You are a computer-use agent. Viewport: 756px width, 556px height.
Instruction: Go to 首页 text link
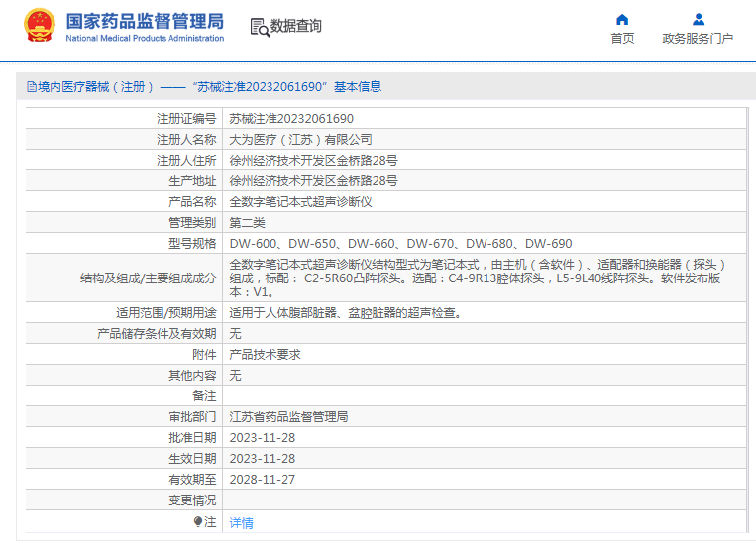(x=622, y=39)
